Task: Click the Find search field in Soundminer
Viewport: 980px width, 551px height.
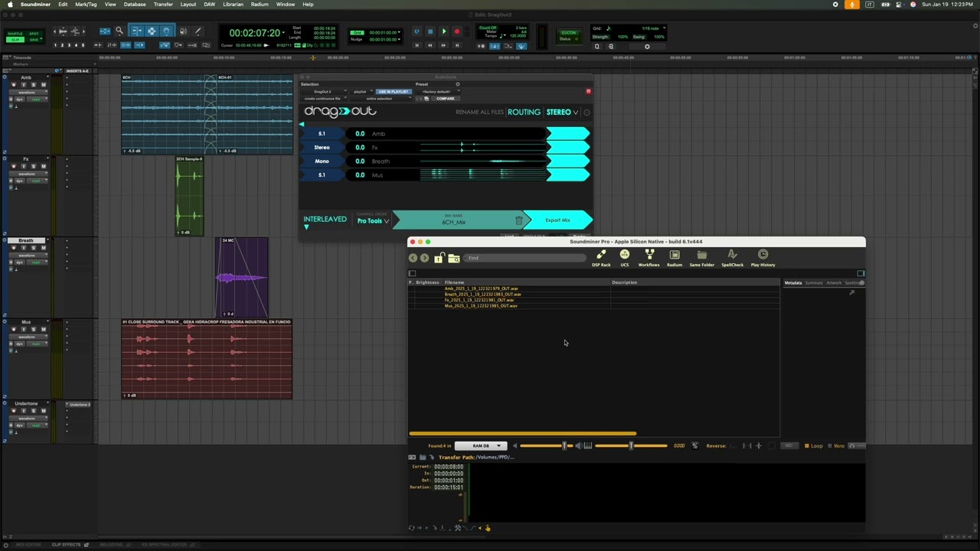Action: 524,258
